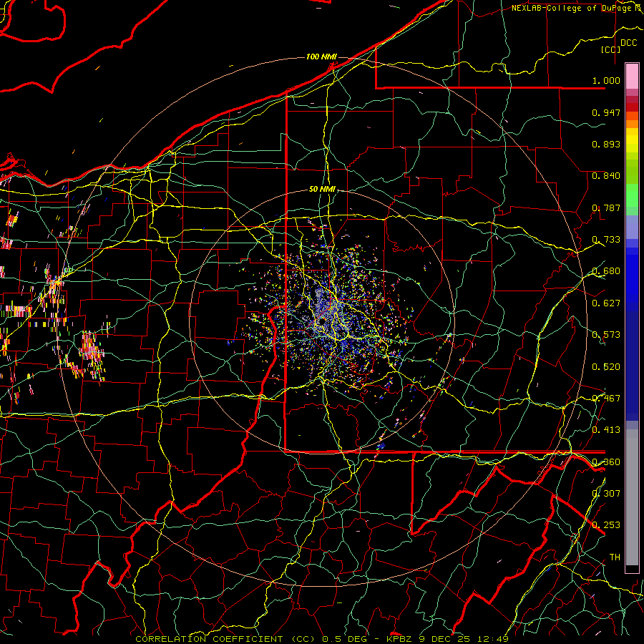Click the Correlation Coefficient KPBZ caption at bottom
Image resolution: width=644 pixels, height=644 pixels.
[322, 639]
